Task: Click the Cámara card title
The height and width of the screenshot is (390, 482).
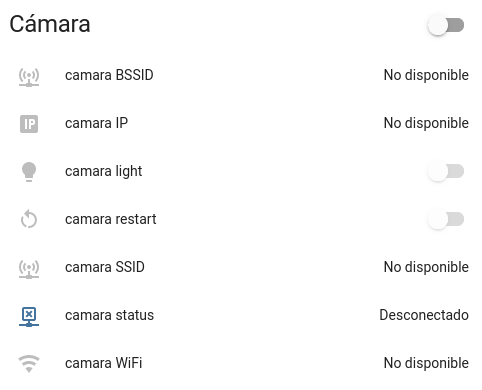Action: 50,24
